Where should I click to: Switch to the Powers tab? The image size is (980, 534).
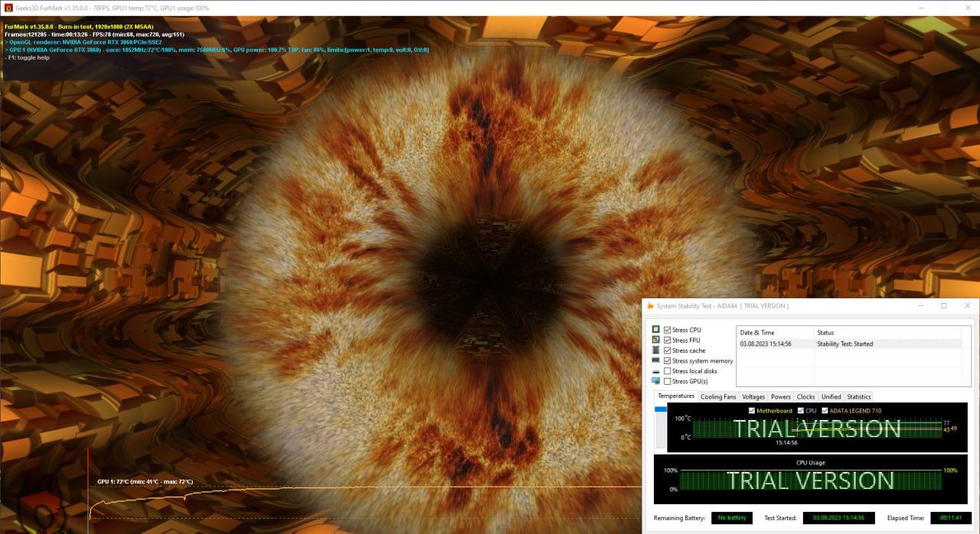point(781,397)
